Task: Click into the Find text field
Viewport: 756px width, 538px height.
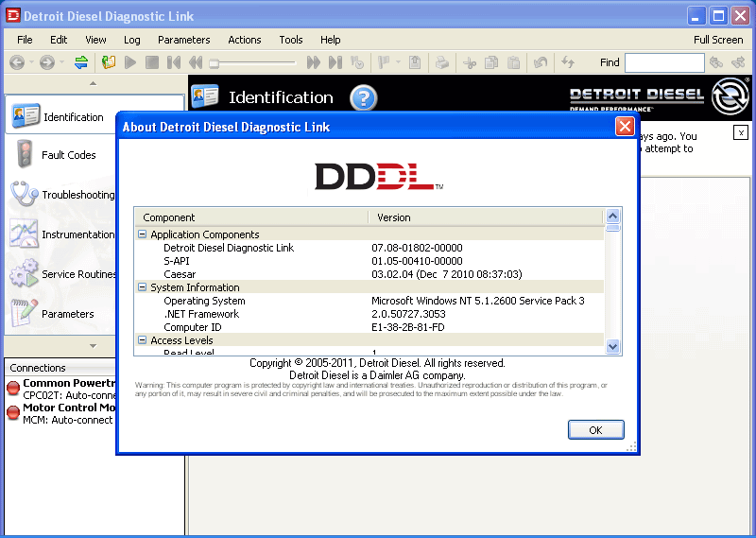Action: [663, 62]
